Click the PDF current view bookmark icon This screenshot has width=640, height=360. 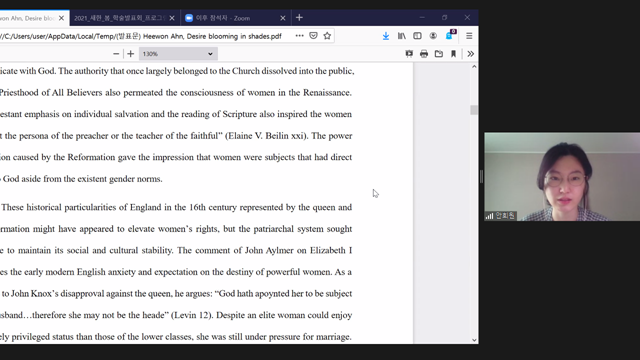(453, 54)
